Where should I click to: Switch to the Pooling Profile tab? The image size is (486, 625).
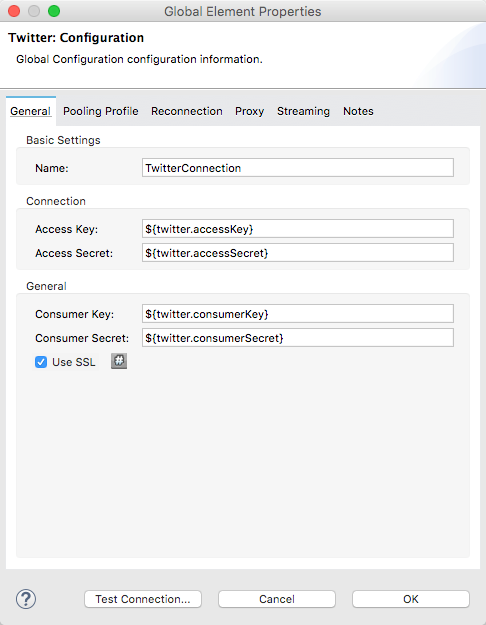pyautogui.click(x=100, y=111)
